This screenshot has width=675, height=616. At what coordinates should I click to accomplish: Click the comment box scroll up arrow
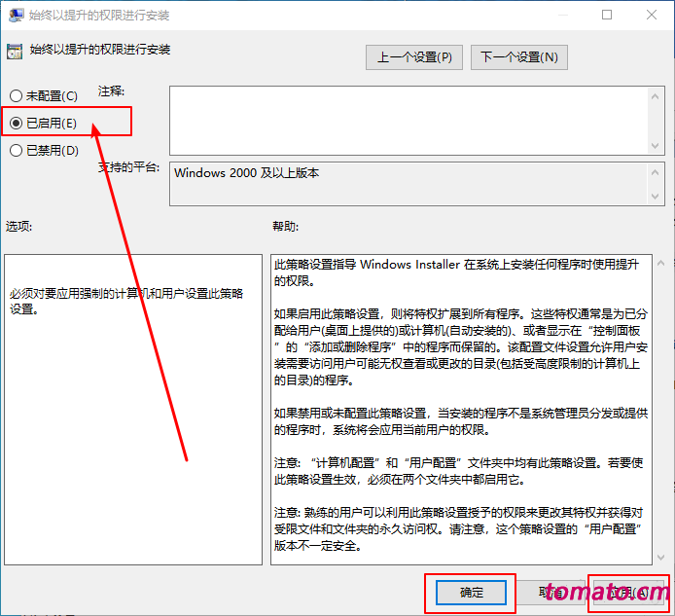coord(656,96)
